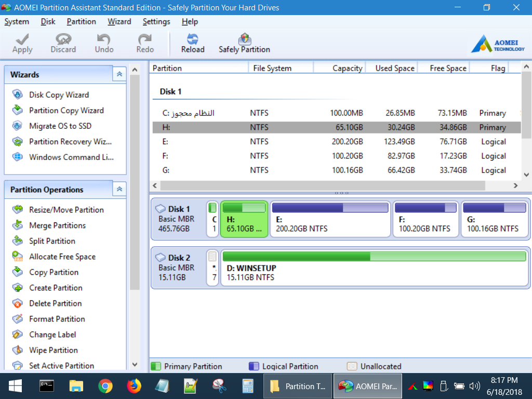
Task: Select the G: 100.16GB partition row
Action: click(x=337, y=170)
